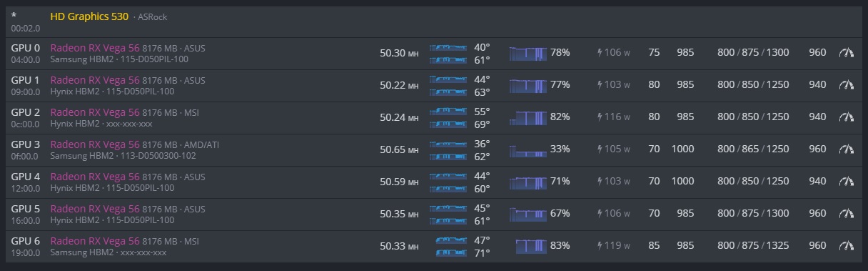Open GPU 0 Radeon RX Vega 56 name
The image size is (868, 271).
click(x=95, y=48)
